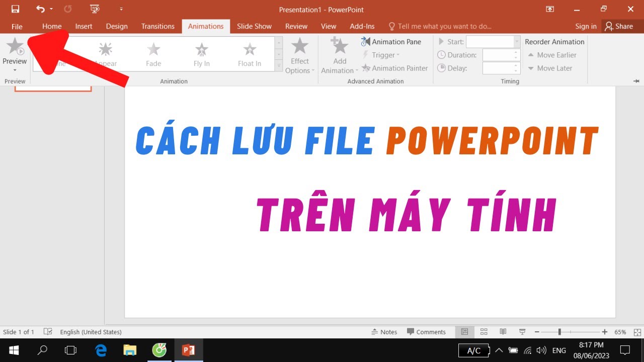644x362 pixels.
Task: Click Move Later reorder button
Action: point(550,68)
